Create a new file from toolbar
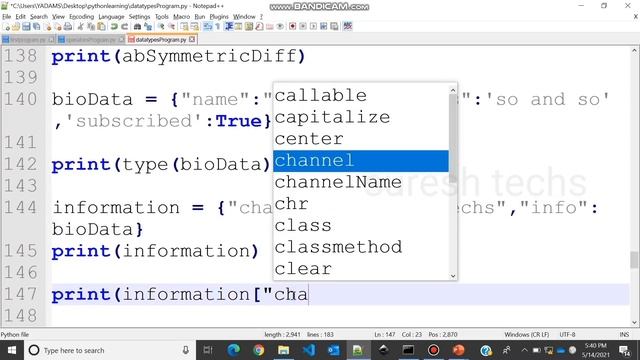 click(x=7, y=27)
